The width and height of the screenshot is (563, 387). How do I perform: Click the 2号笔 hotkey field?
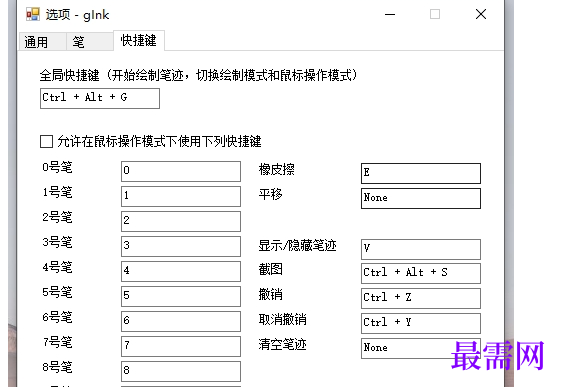(x=181, y=221)
